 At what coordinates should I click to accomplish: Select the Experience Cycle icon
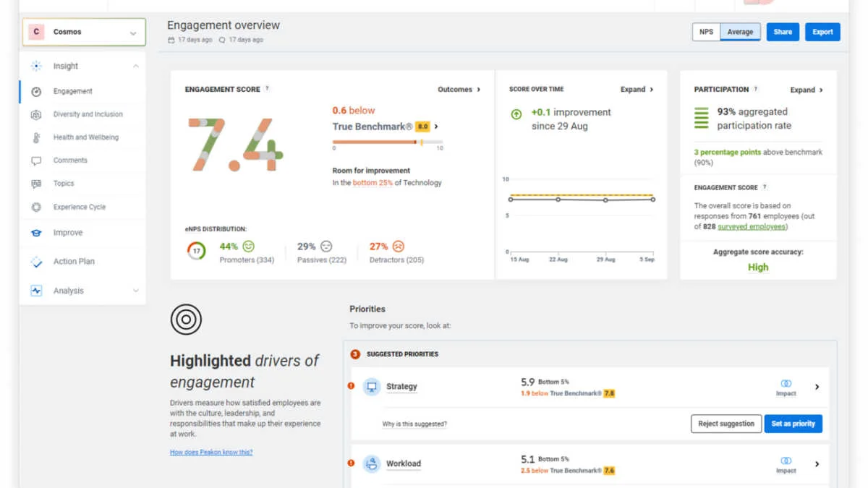pos(35,207)
